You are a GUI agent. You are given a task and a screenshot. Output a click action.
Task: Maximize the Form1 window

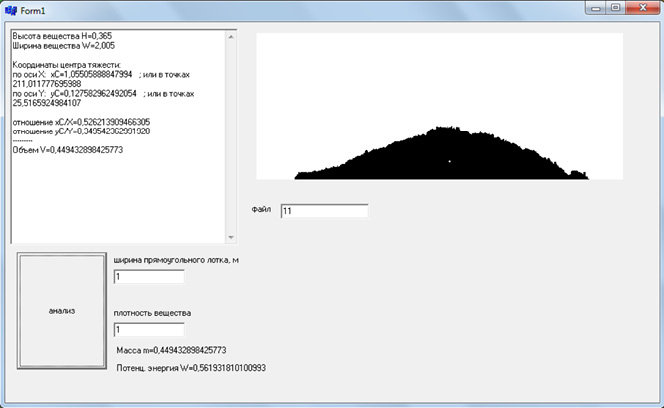[x=616, y=8]
